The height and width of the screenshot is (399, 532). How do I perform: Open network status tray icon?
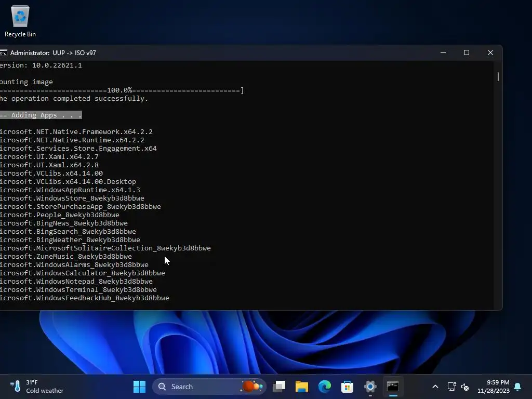click(x=451, y=387)
